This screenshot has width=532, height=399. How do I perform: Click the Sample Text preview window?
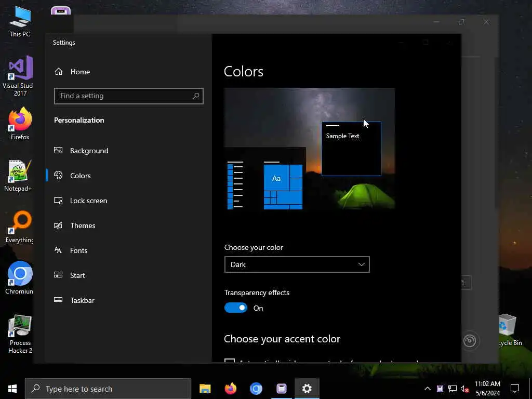click(x=351, y=149)
